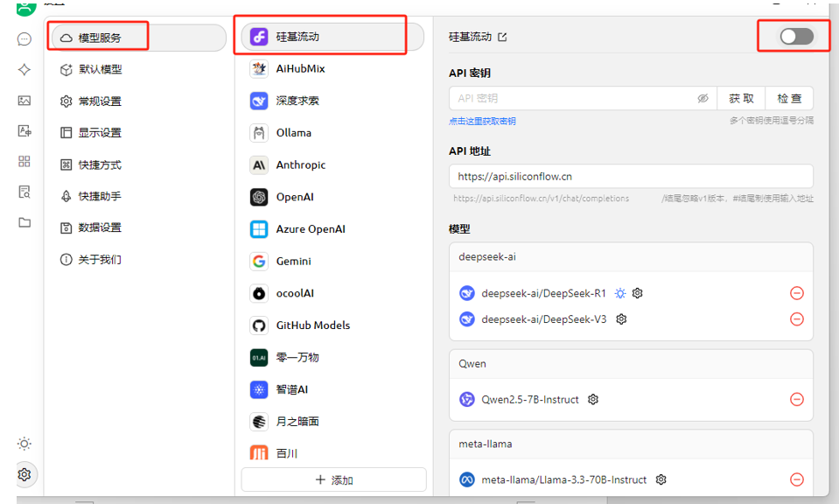Screen dimensions: 839x504
Task: Open the translate sidebar icon
Action: point(24,130)
